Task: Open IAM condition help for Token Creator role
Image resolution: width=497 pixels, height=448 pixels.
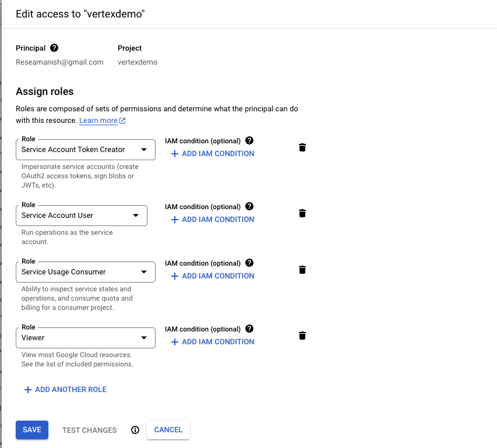Action: tap(249, 140)
